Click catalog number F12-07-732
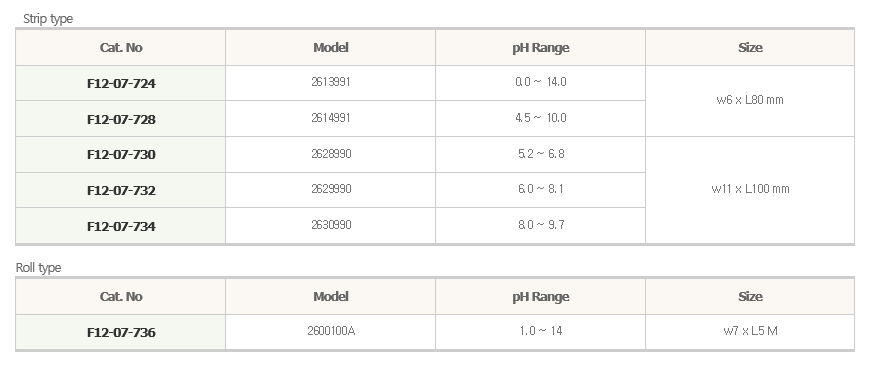The height and width of the screenshot is (372, 877). point(121,190)
